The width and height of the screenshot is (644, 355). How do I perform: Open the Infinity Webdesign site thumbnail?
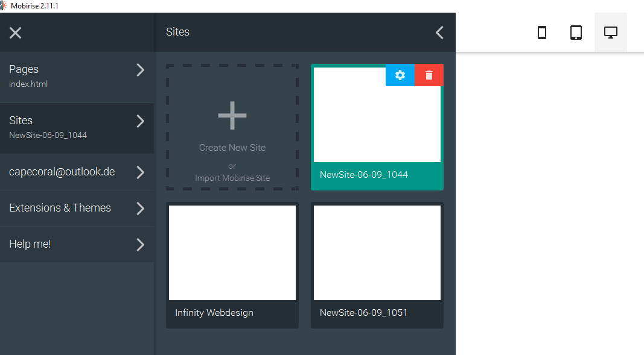coord(232,253)
